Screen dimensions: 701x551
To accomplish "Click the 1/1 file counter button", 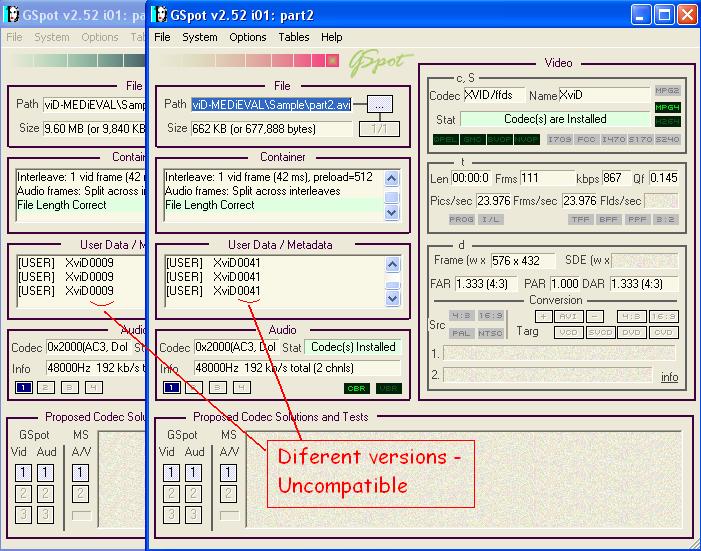I will coord(379,129).
